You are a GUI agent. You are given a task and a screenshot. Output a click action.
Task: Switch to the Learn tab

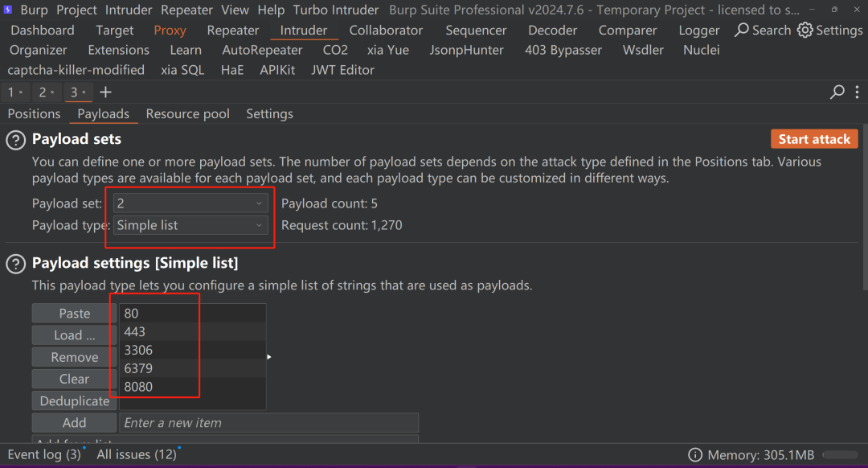pyautogui.click(x=186, y=51)
